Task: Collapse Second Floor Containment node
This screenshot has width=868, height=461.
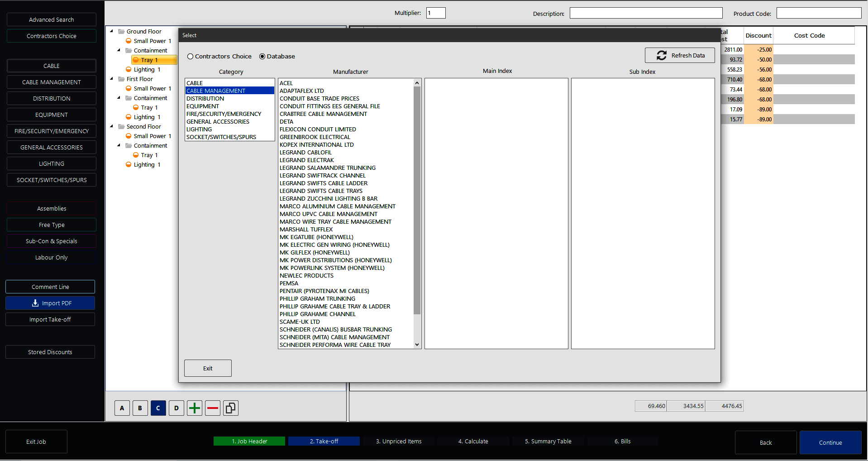Action: point(119,145)
